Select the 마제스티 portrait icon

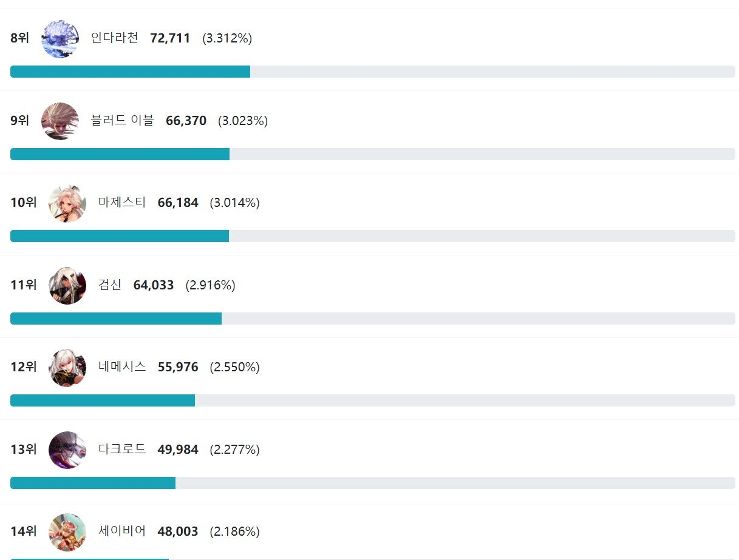pyautogui.click(x=67, y=203)
